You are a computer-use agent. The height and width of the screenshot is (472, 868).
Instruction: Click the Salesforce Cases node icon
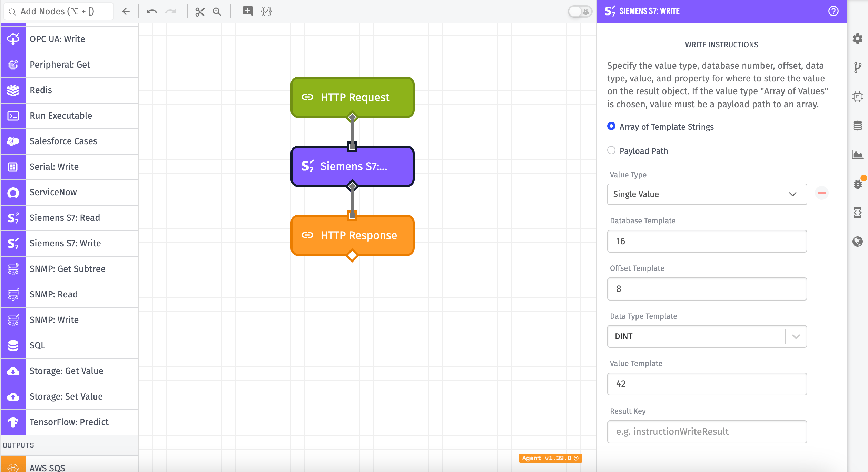[x=13, y=141]
